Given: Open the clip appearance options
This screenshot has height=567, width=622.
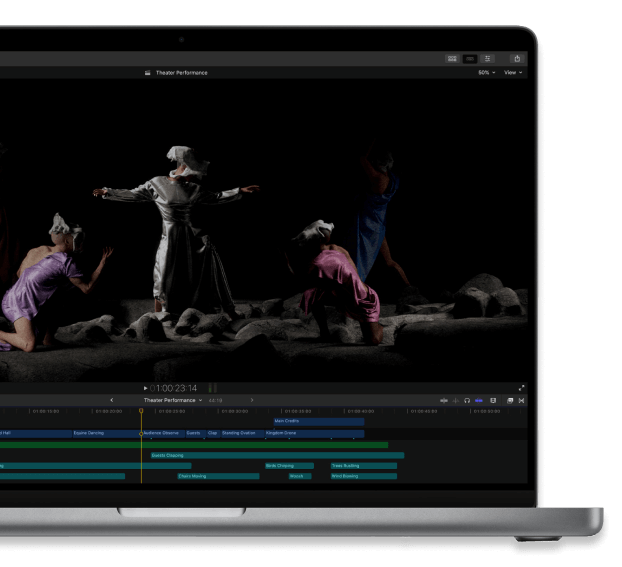Looking at the screenshot, I should pos(492,400).
